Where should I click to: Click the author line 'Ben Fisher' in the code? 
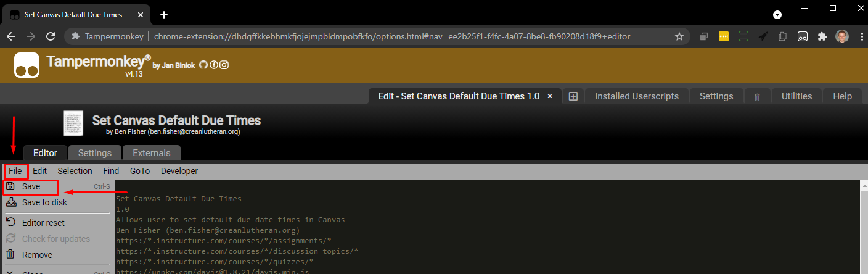[x=208, y=230]
